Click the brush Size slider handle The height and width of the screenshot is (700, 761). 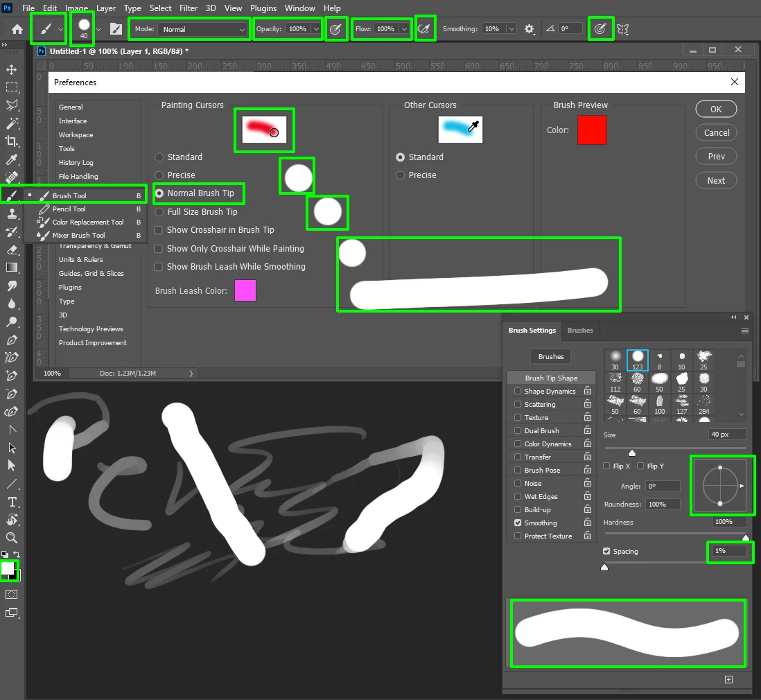tap(632, 453)
